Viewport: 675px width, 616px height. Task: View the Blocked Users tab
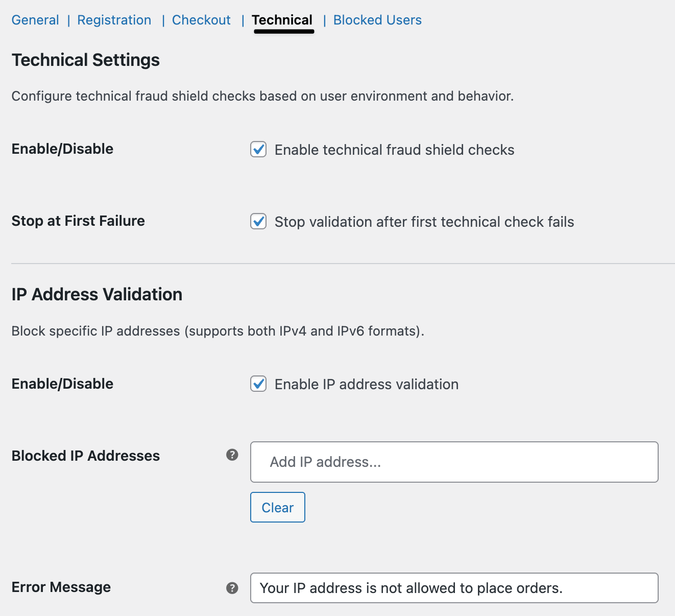[377, 20]
